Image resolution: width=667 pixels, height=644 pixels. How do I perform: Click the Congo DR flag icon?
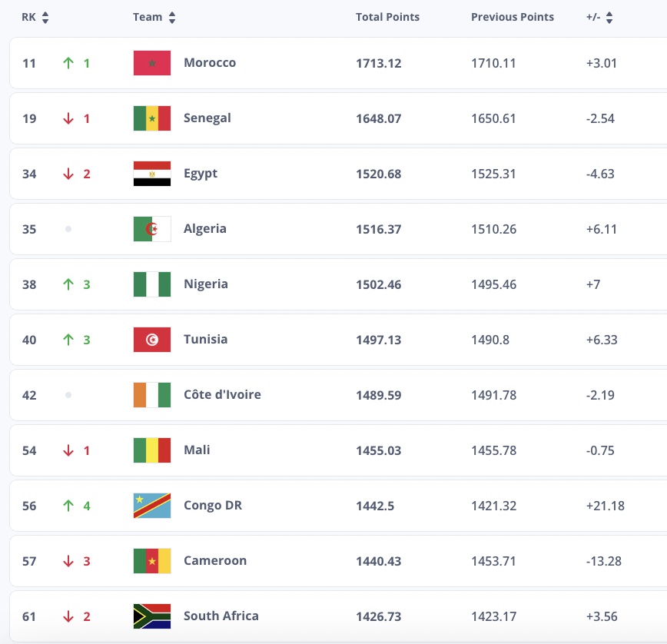(x=152, y=506)
